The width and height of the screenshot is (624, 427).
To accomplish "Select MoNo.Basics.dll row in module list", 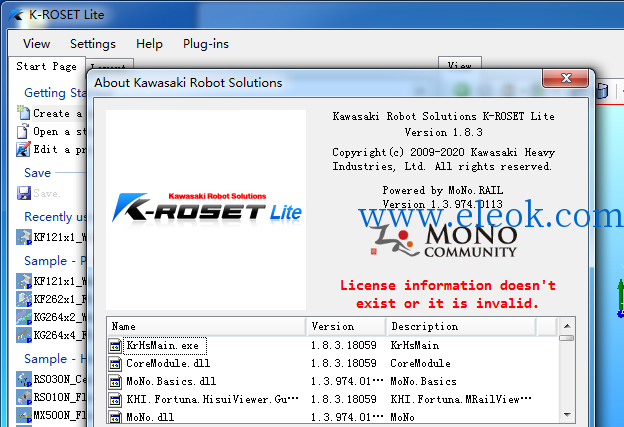I will pyautogui.click(x=332, y=381).
